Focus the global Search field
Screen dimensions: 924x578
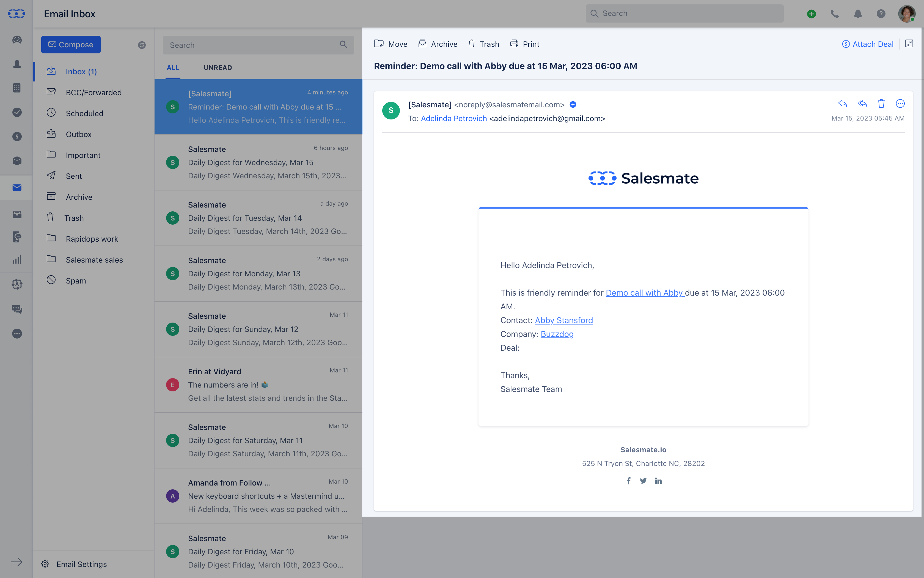click(x=684, y=13)
